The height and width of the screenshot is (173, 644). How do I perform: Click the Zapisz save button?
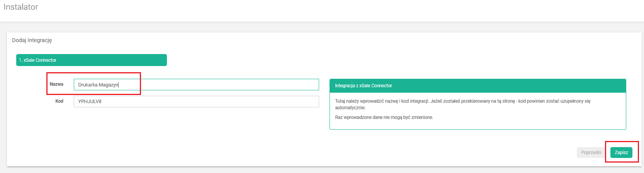[x=621, y=153]
